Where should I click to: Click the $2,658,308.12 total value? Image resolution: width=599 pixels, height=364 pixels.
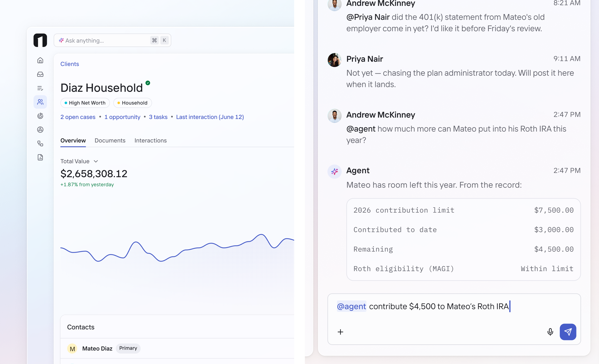(94, 174)
